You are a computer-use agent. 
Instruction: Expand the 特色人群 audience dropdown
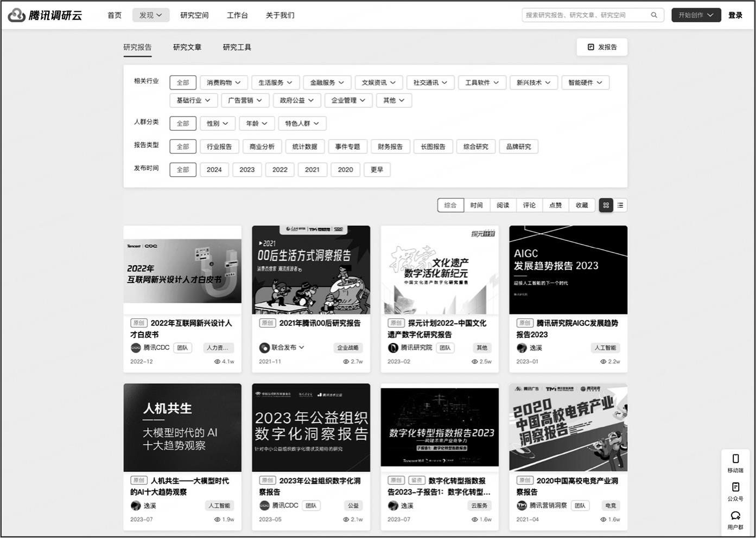302,123
